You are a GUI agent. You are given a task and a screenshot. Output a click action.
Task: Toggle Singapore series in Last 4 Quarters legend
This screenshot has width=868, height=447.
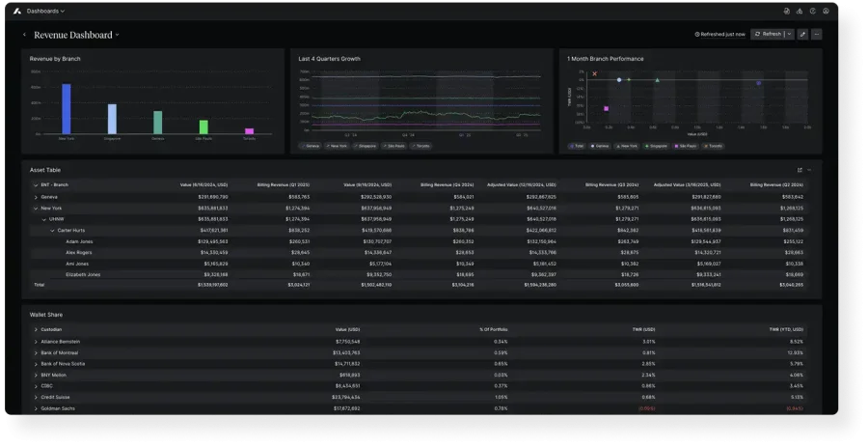point(367,146)
